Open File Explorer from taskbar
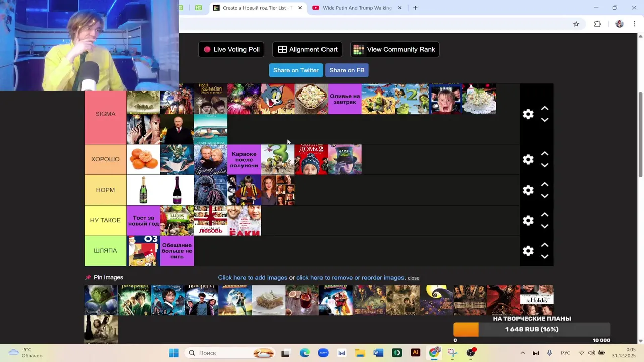The width and height of the screenshot is (644, 362). tap(360, 353)
